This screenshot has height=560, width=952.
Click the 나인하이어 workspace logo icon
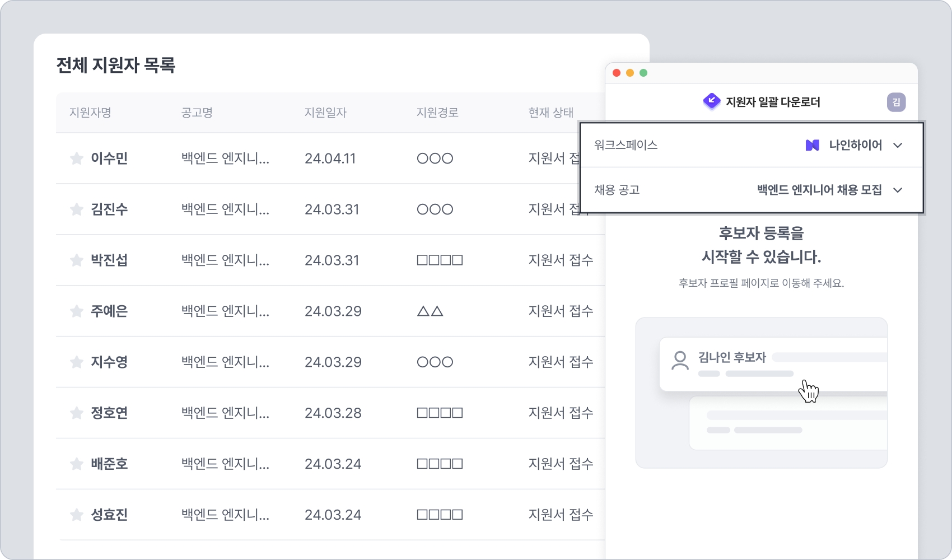[x=812, y=146]
